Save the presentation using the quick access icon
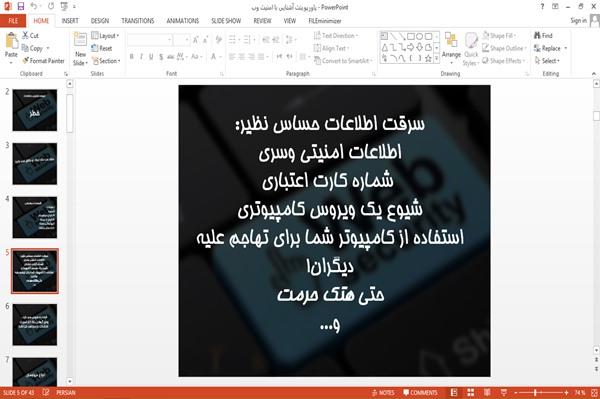600x399 pixels. coord(21,6)
